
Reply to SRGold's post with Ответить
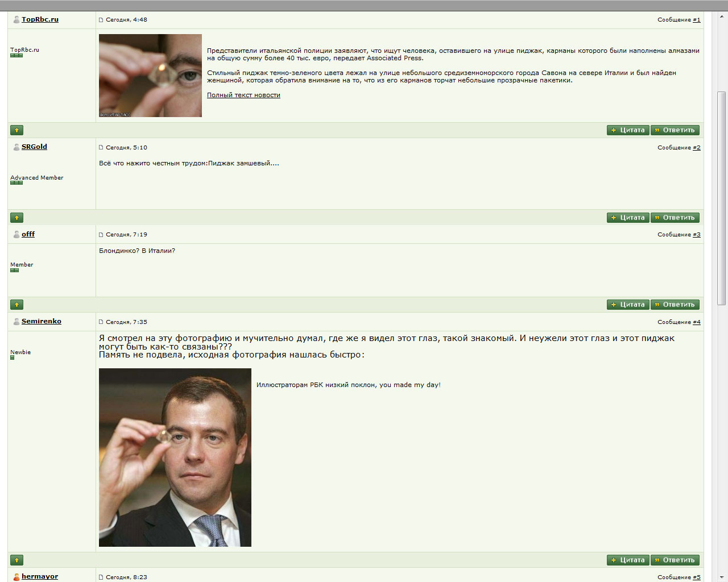(x=675, y=218)
